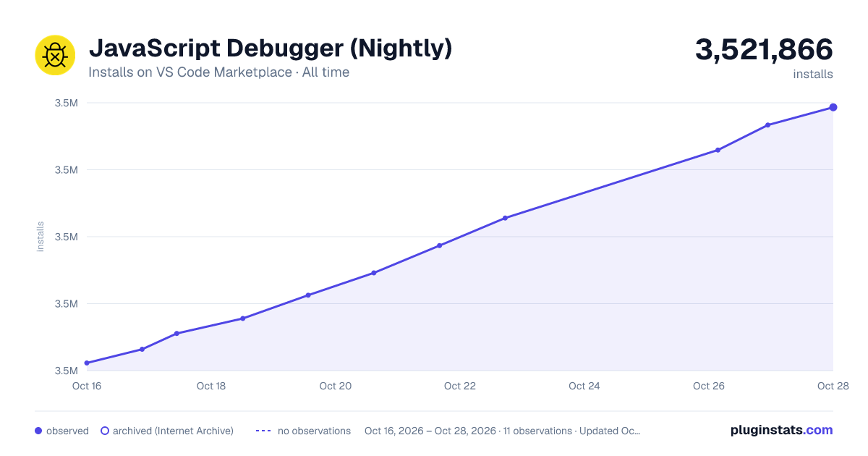Click the subtitle 'Installs on VS Code Marketplace · All time'
Image resolution: width=868 pixels, height=456 pixels.
(x=218, y=72)
